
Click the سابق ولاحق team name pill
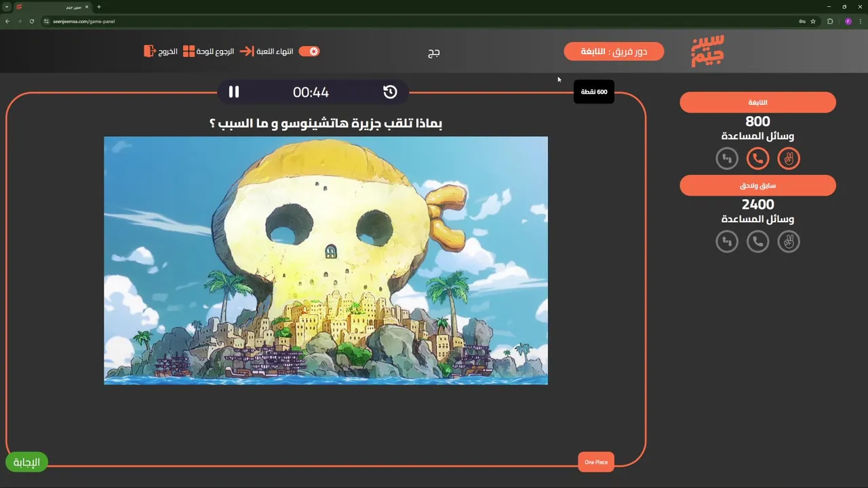tap(757, 185)
